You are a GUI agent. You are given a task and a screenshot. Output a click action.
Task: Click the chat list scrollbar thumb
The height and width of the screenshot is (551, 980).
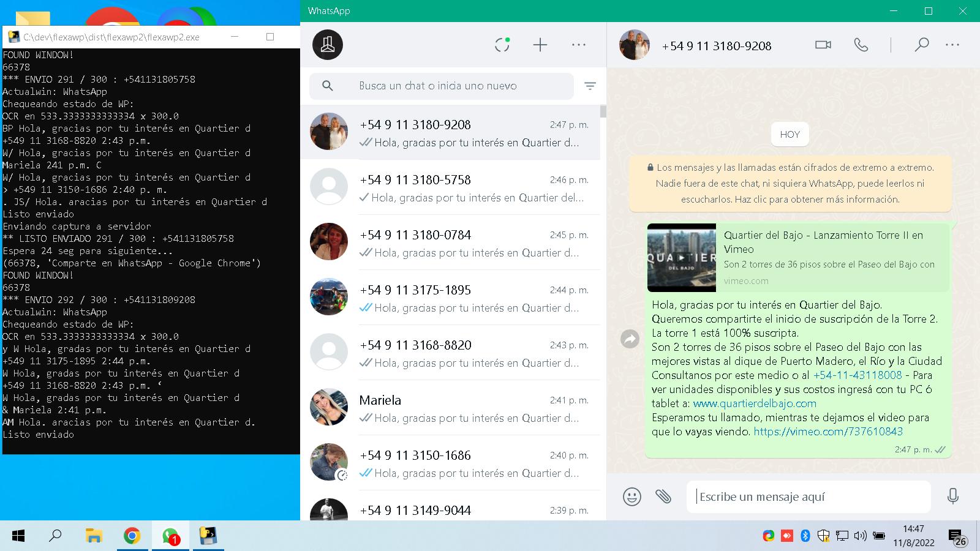(x=603, y=111)
